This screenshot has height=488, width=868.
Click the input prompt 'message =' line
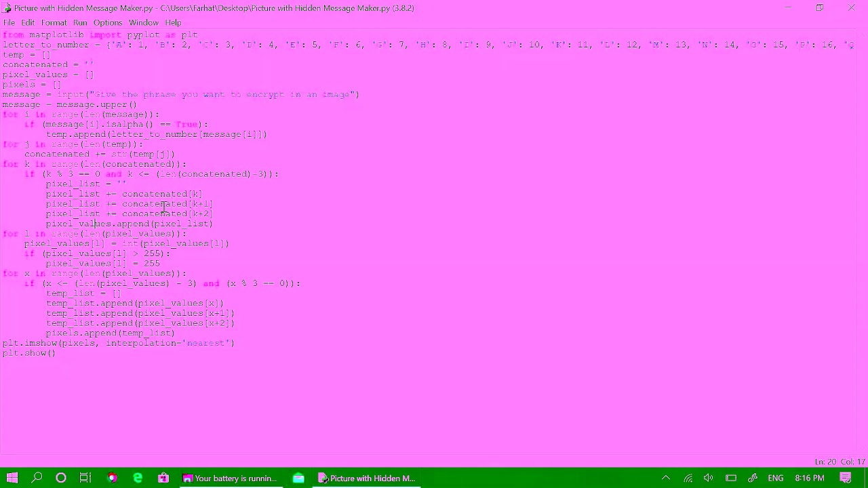[181, 94]
